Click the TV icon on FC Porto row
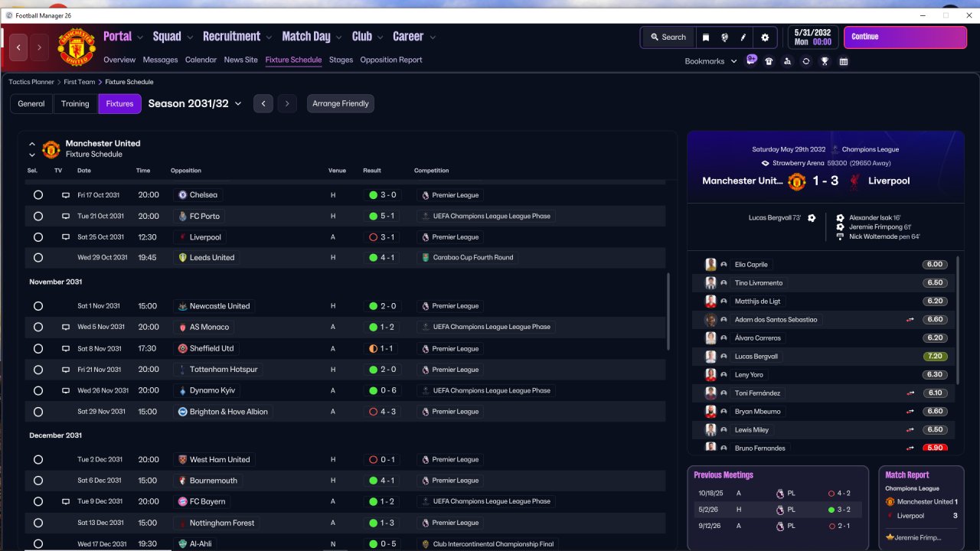The height and width of the screenshot is (551, 980). (66, 217)
